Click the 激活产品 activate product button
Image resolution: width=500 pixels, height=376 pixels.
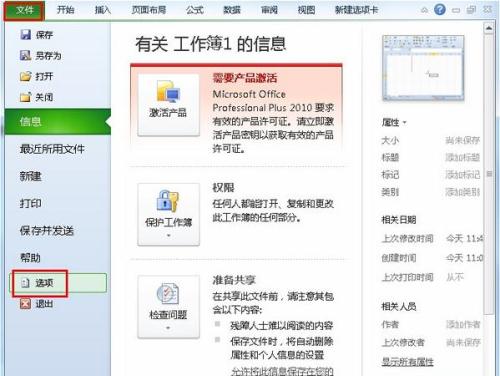[168, 105]
